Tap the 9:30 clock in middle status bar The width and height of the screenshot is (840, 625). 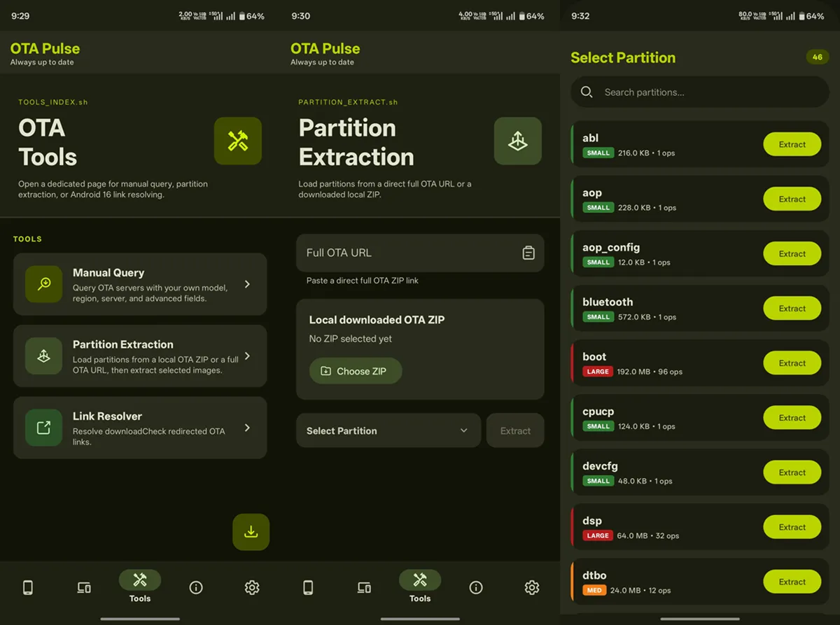pos(300,16)
